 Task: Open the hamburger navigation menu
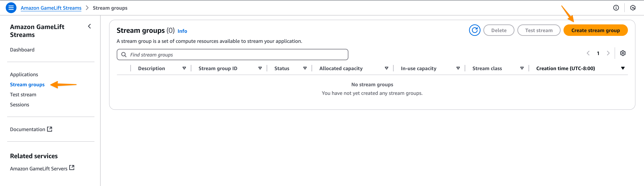11,8
